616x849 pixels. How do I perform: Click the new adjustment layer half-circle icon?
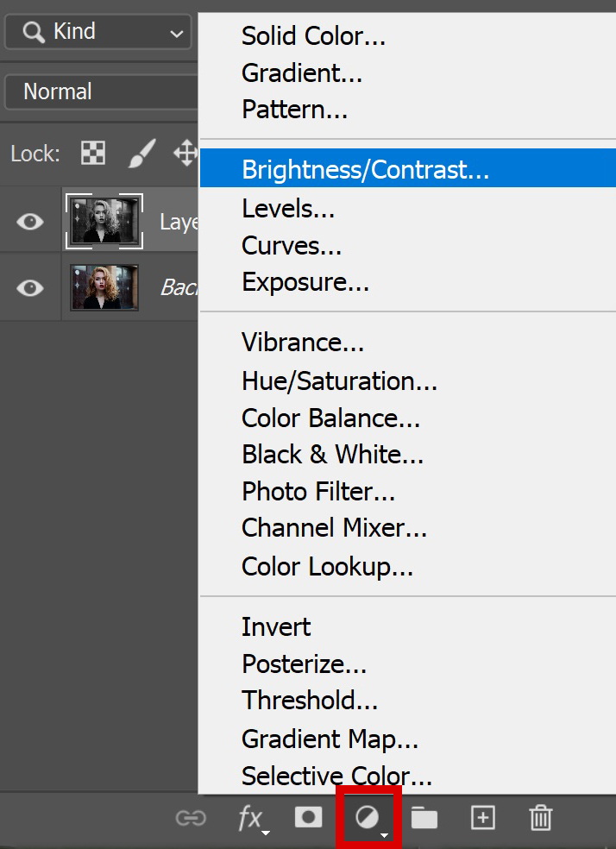pos(368,818)
